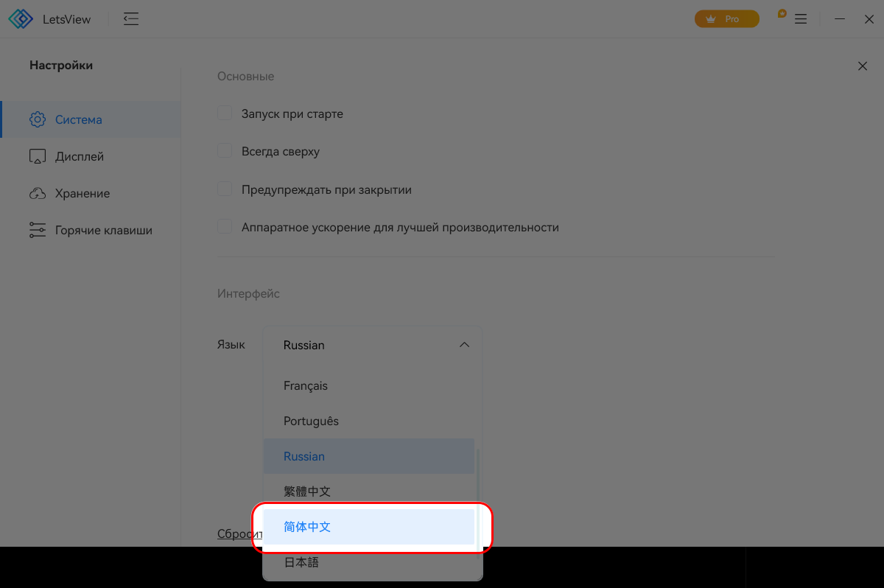The image size is (884, 588).
Task: Collapse the sidebar with the menu-fold icon
Action: (131, 19)
